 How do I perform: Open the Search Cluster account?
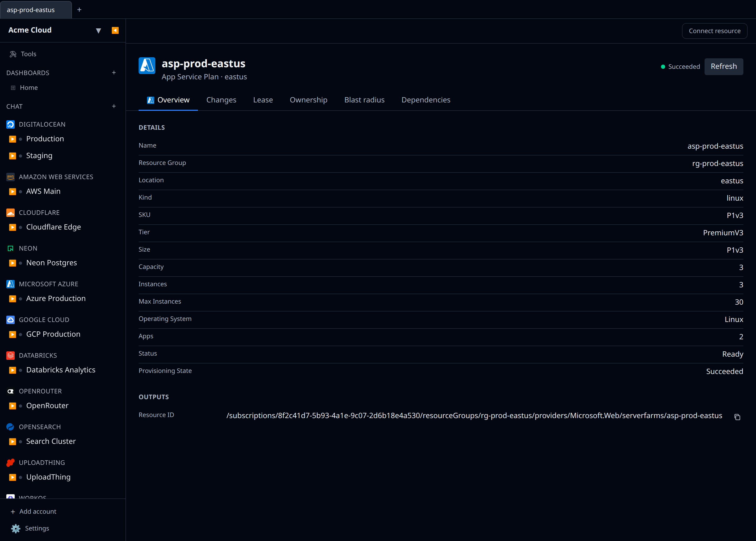pyautogui.click(x=51, y=441)
